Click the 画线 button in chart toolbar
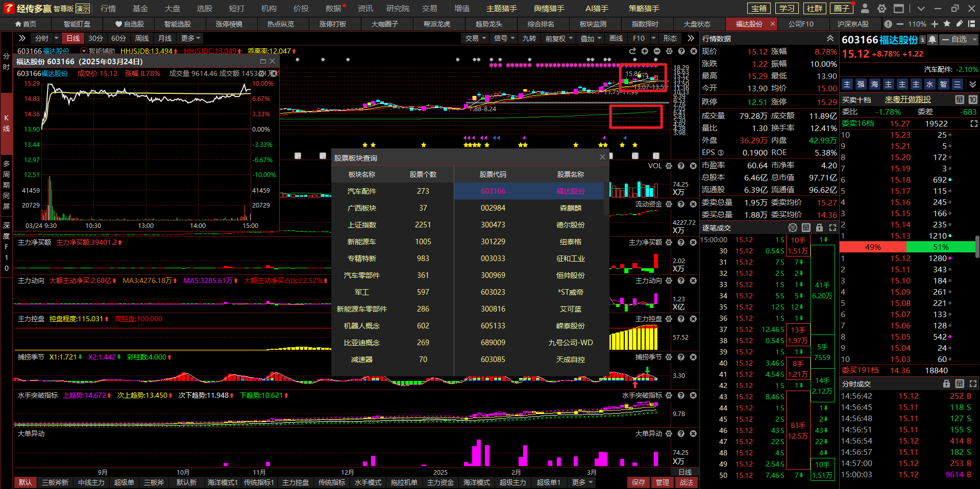This screenshot has height=489, width=980. 616,38
